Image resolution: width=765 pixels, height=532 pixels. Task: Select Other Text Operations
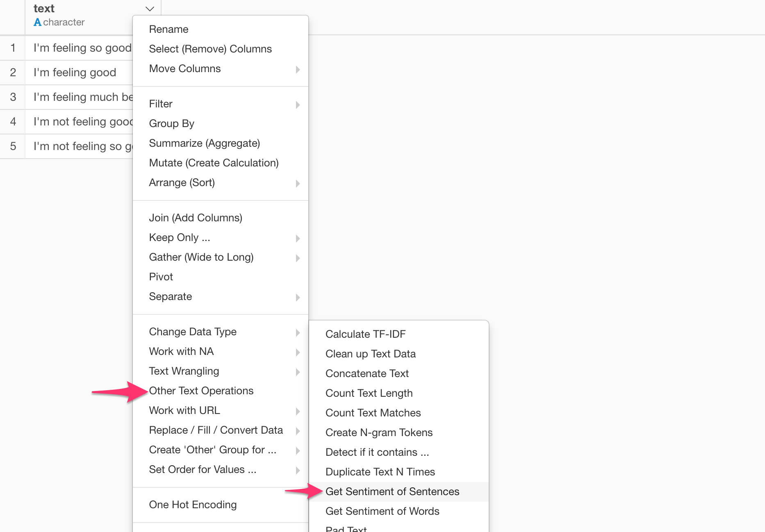[x=201, y=391]
